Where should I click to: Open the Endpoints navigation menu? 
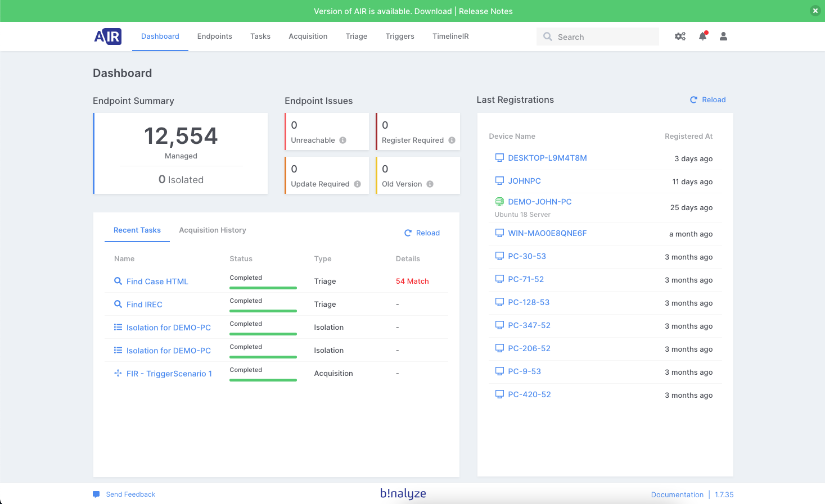pyautogui.click(x=214, y=36)
